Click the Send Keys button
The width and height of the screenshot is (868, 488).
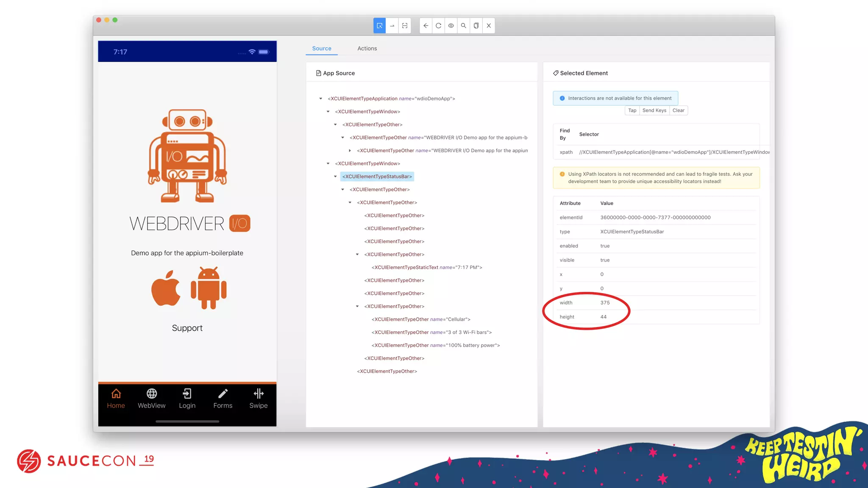654,111
